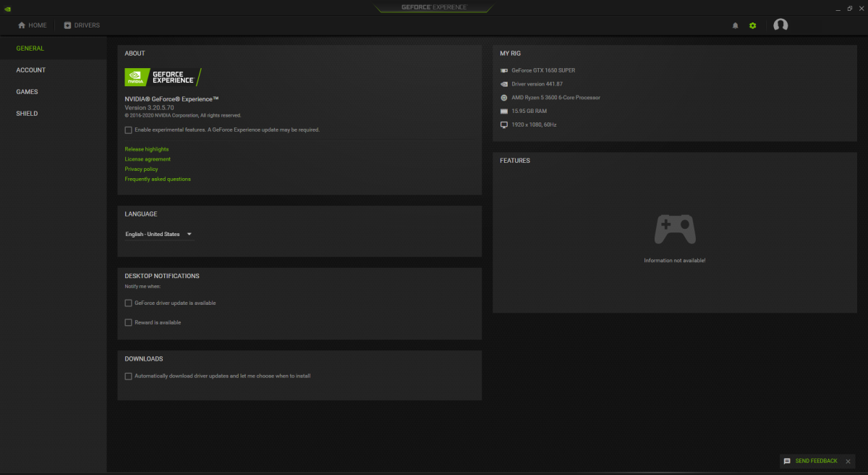Toggle Reward is available checkbox
The height and width of the screenshot is (475, 868).
128,322
